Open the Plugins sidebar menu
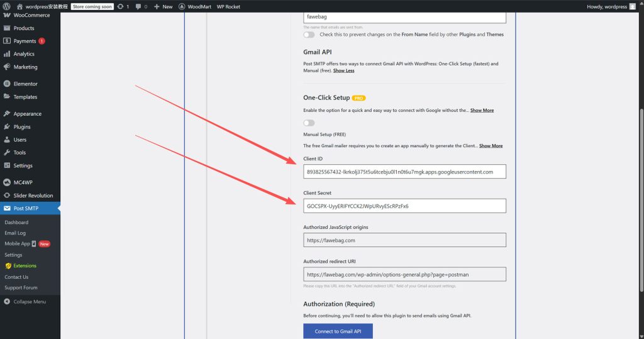Screen dimensions: 644x339 click(22, 127)
